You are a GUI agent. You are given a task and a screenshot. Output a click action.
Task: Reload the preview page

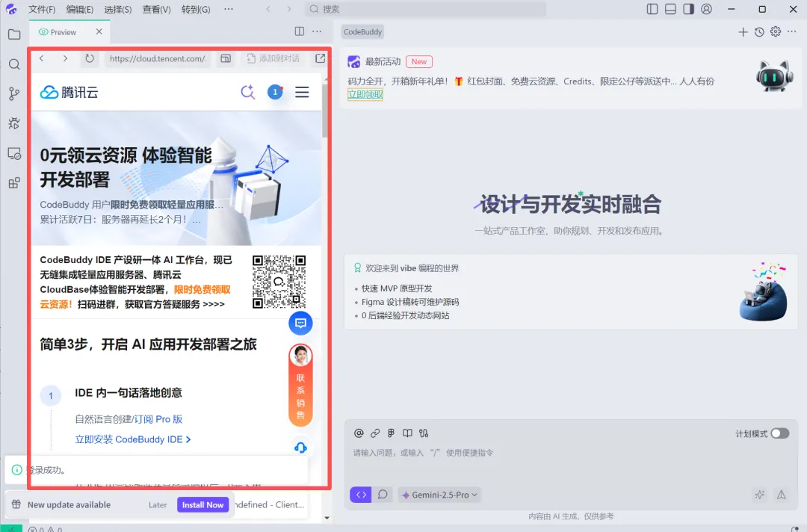point(90,58)
